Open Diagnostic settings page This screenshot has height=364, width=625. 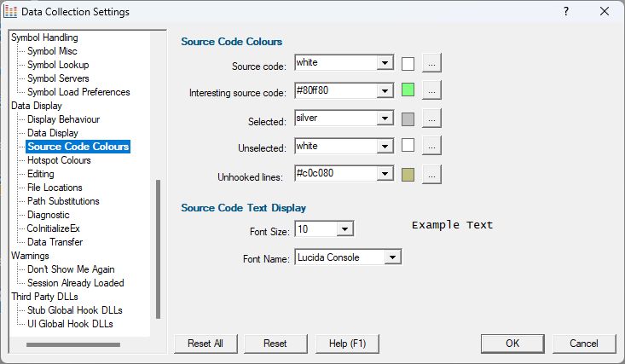point(49,215)
